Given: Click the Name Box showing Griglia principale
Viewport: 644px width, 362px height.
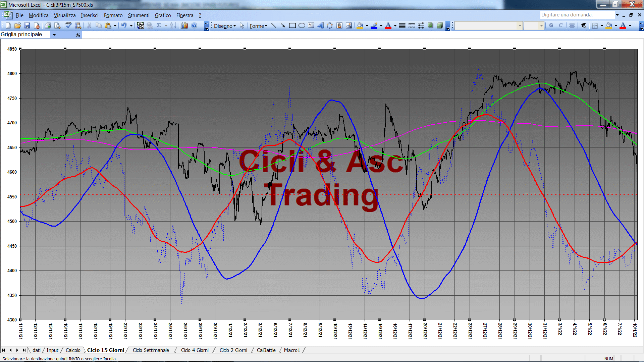Looking at the screenshot, I should [25, 35].
